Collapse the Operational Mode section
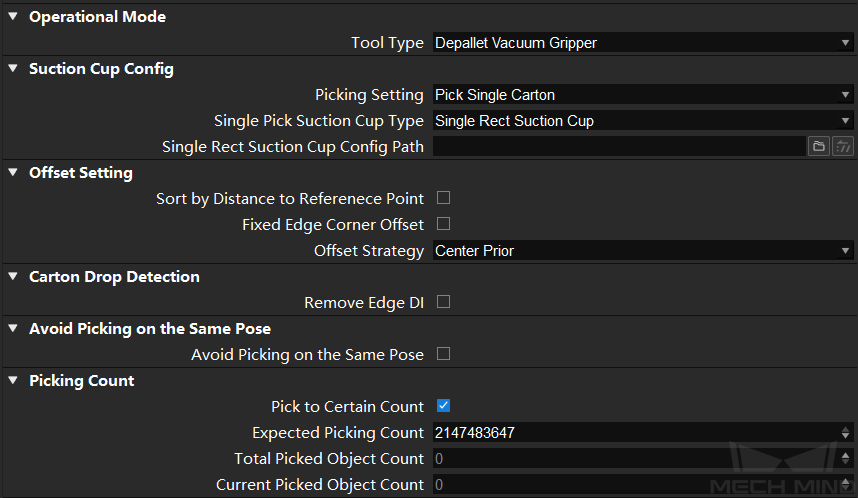 point(13,16)
